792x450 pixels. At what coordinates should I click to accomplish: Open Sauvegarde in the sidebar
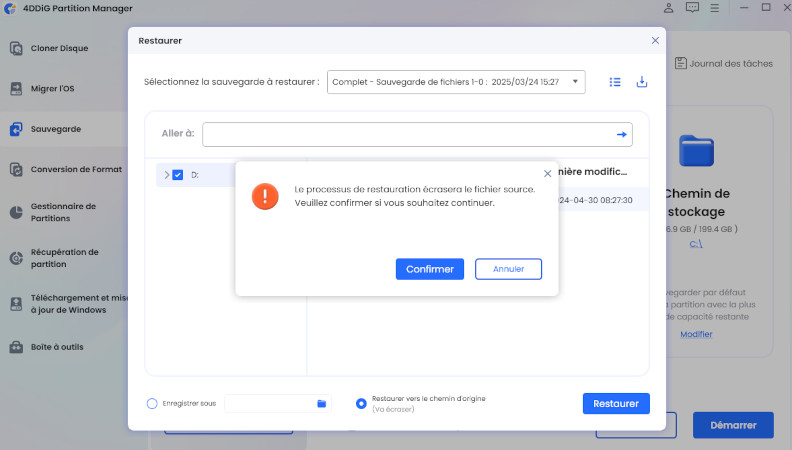tap(56, 129)
